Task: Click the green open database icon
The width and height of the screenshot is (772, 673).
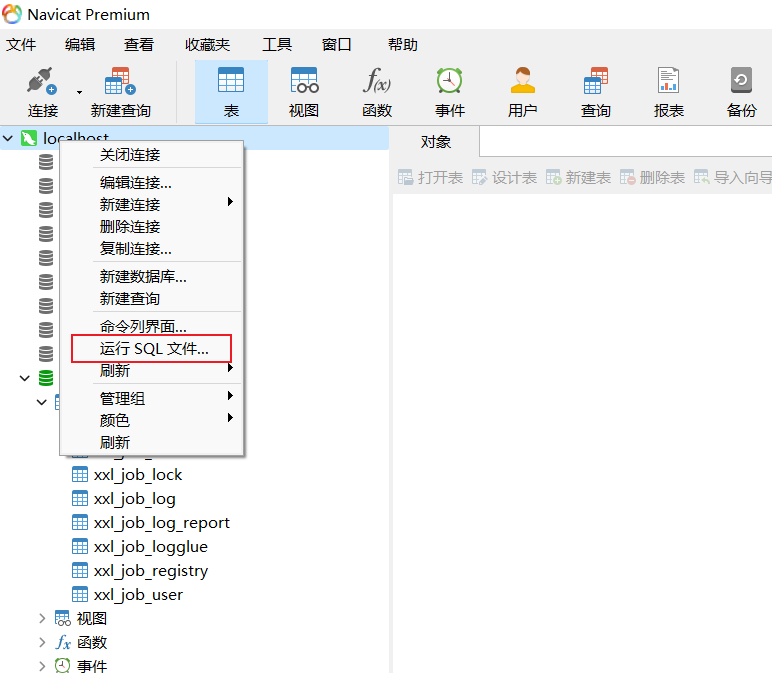Action: click(46, 378)
